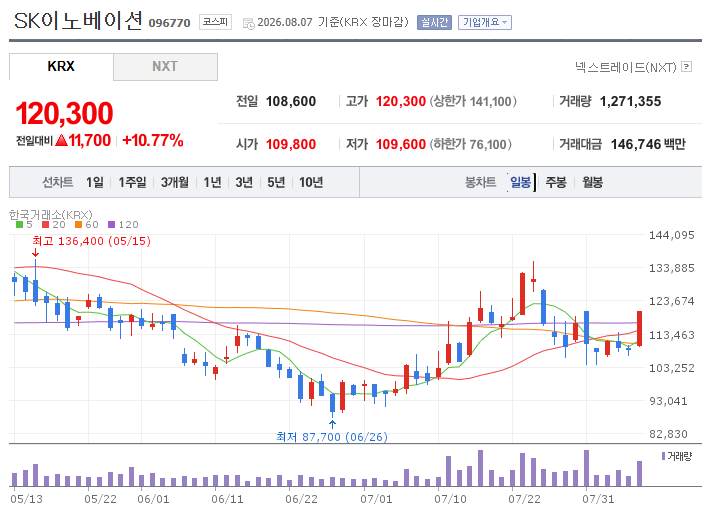This screenshot has height=514, width=702.
Task: Select the 10년 line chart period
Action: [311, 182]
